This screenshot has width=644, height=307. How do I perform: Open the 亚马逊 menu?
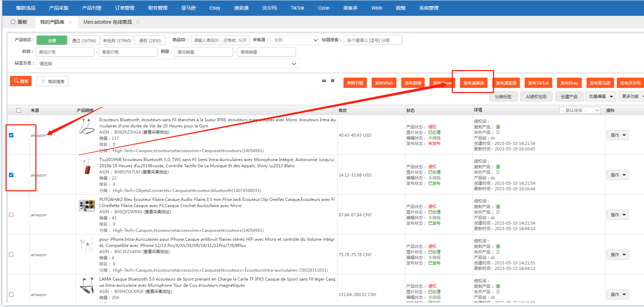coord(188,8)
